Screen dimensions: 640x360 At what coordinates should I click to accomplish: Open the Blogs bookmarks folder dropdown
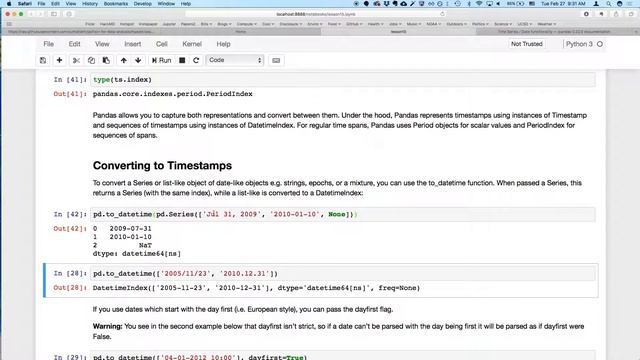[224, 24]
